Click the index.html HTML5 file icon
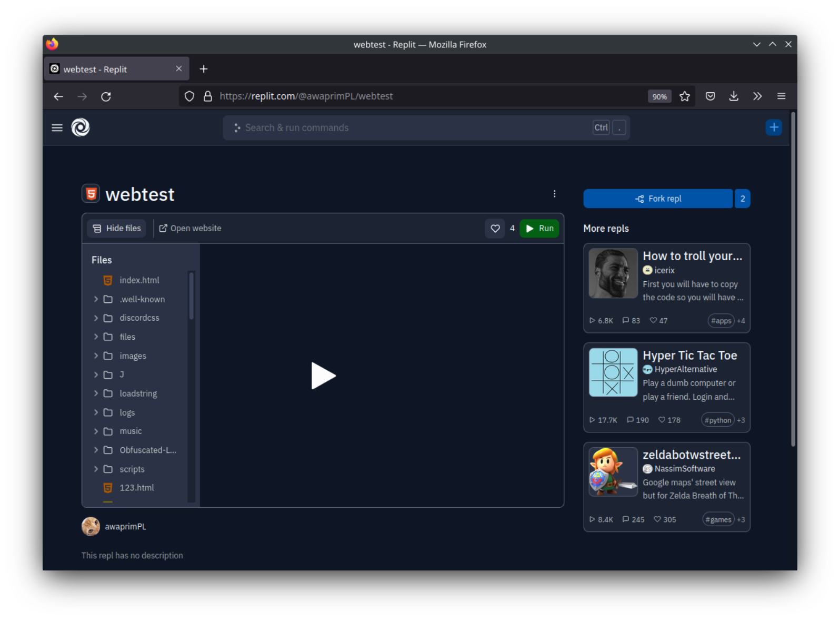The image size is (840, 621). click(108, 280)
